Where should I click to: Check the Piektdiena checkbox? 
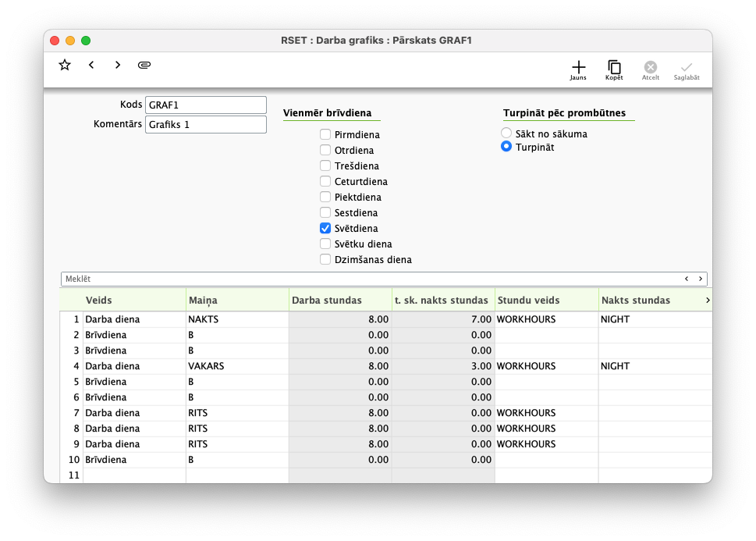[x=325, y=197]
